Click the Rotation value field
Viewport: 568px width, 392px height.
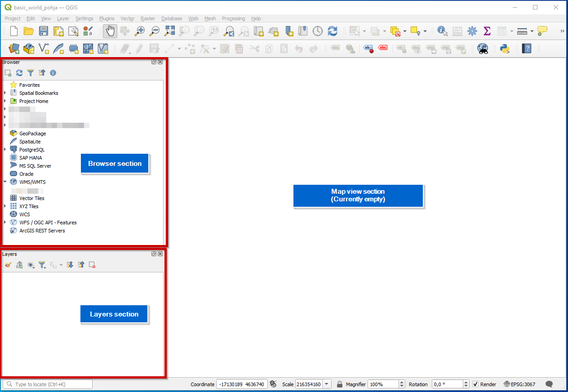click(x=448, y=384)
